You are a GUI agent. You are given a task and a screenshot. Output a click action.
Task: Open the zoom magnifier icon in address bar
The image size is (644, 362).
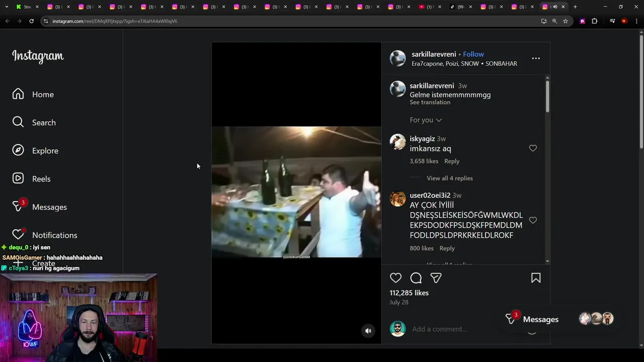(x=554, y=21)
